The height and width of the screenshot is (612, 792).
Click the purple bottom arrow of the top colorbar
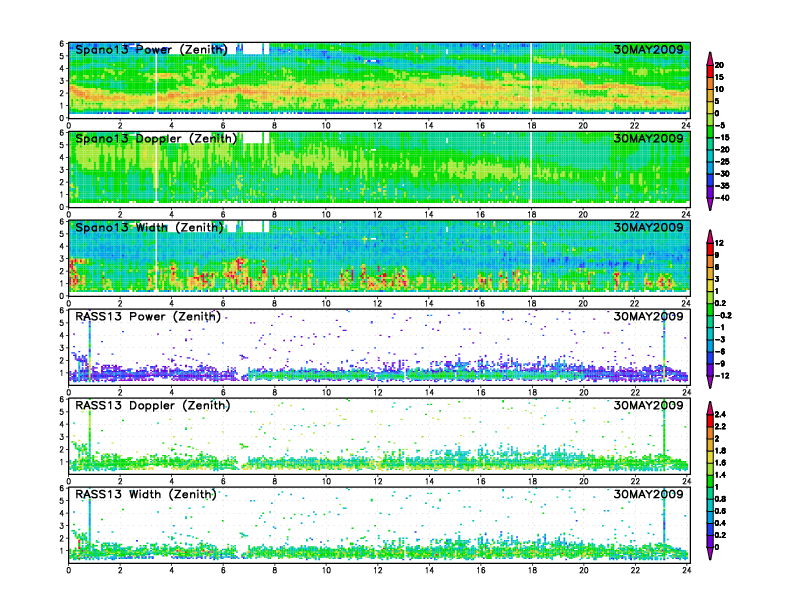coord(710,204)
